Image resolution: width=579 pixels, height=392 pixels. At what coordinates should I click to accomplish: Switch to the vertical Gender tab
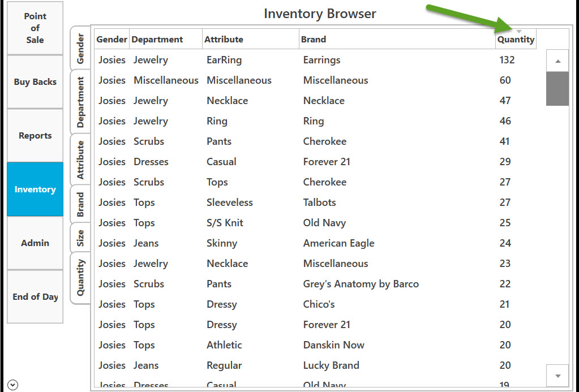click(x=80, y=48)
